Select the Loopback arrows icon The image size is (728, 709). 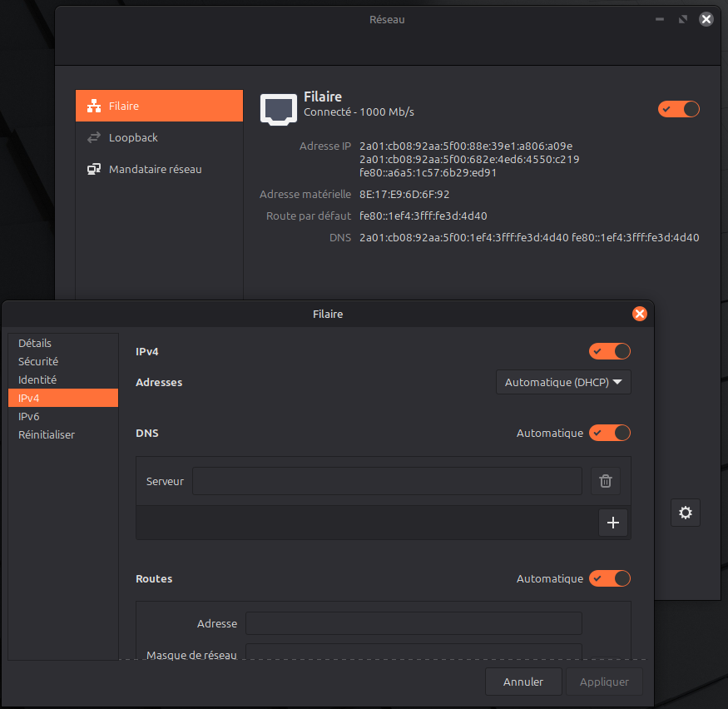(x=94, y=138)
